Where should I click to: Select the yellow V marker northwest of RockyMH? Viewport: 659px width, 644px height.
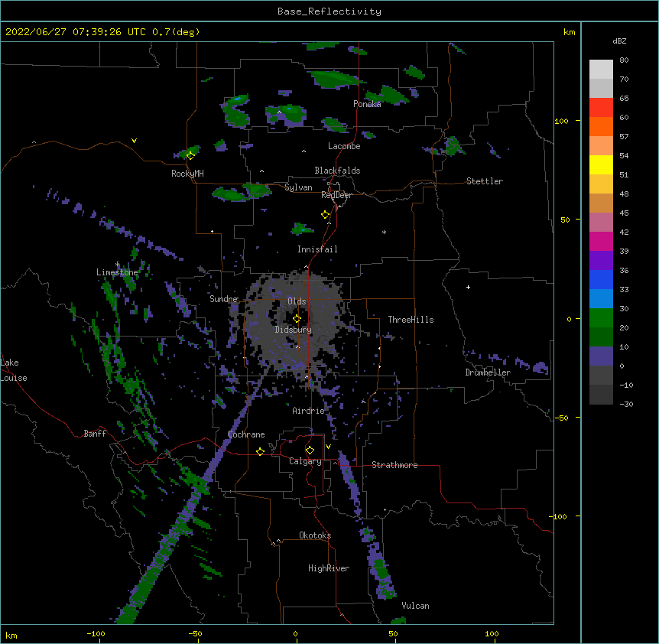pyautogui.click(x=134, y=141)
